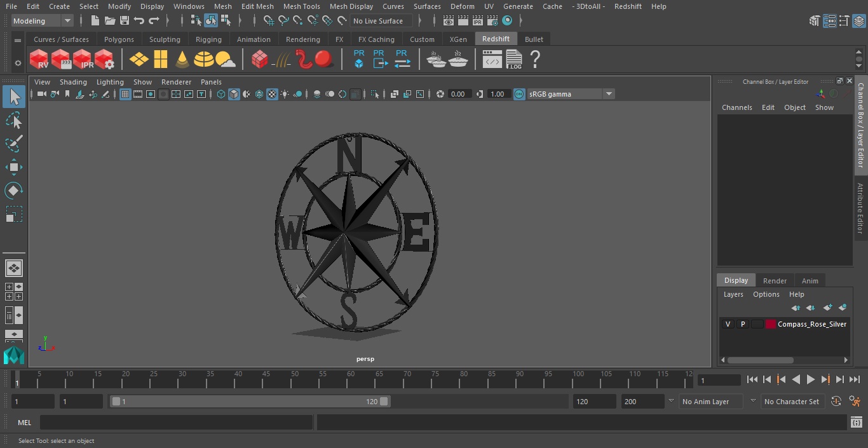Click the question mark help shelf icon
Image resolution: width=868 pixels, height=448 pixels.
click(x=535, y=60)
